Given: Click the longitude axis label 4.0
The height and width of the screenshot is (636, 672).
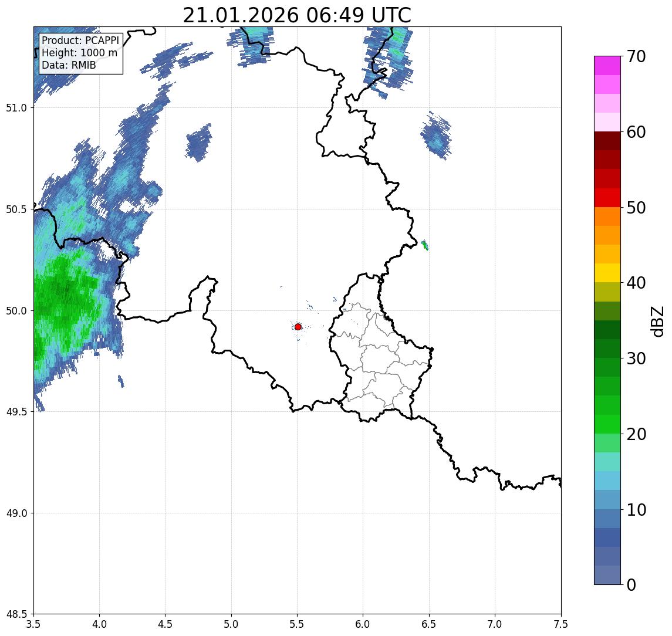Looking at the screenshot, I should click(x=99, y=624).
